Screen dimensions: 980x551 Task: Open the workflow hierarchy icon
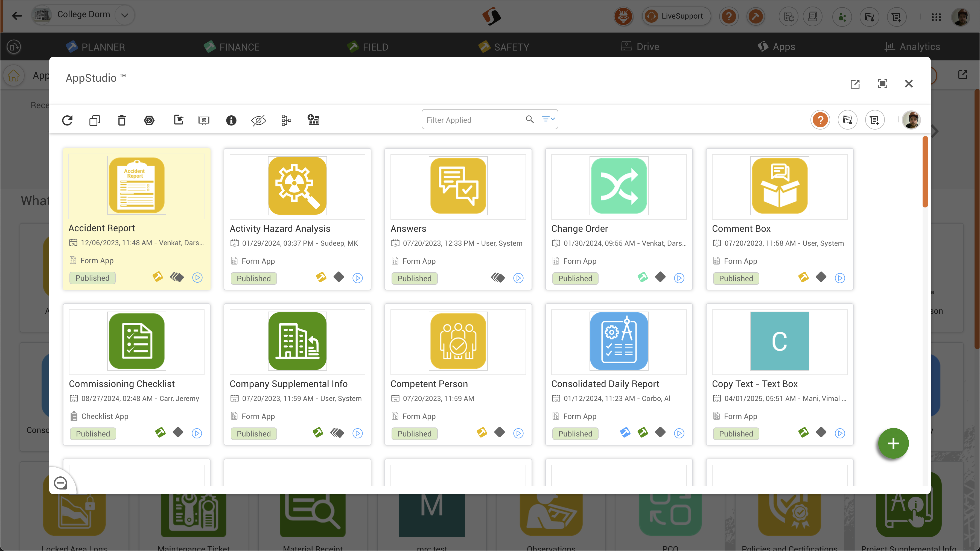[286, 120]
